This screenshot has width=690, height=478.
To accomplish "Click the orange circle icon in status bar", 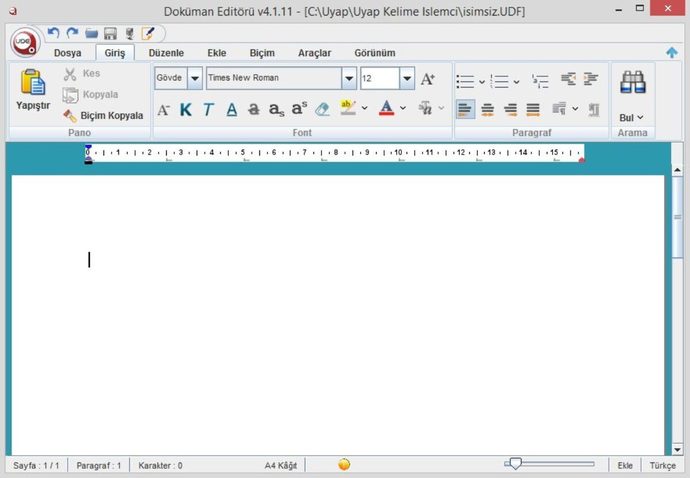I will tap(344, 464).
